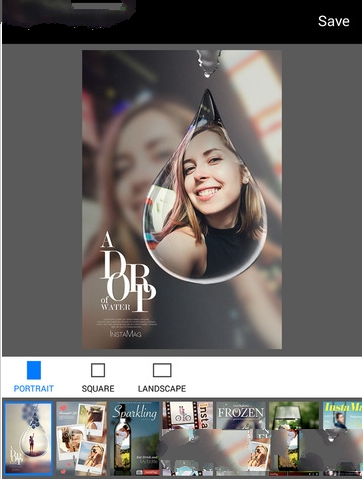The image size is (363, 479).
Task: Select the blue Portrait orientation icon
Action: tap(34, 370)
